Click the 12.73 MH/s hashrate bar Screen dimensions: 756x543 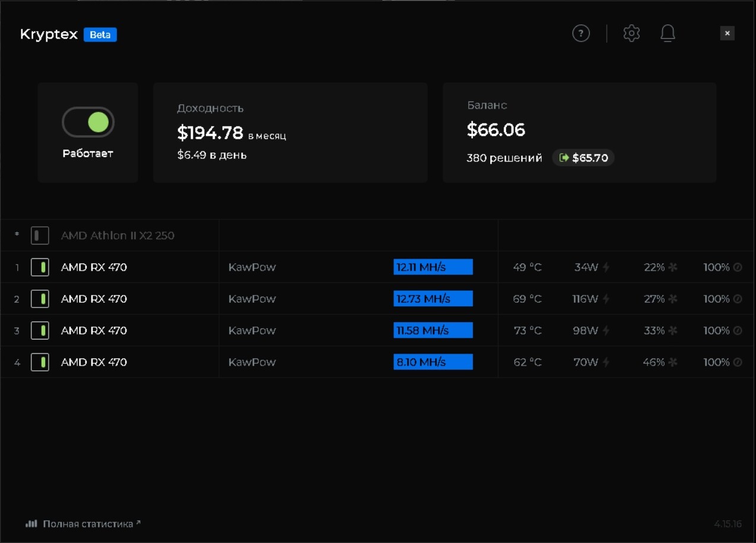pyautogui.click(x=433, y=299)
